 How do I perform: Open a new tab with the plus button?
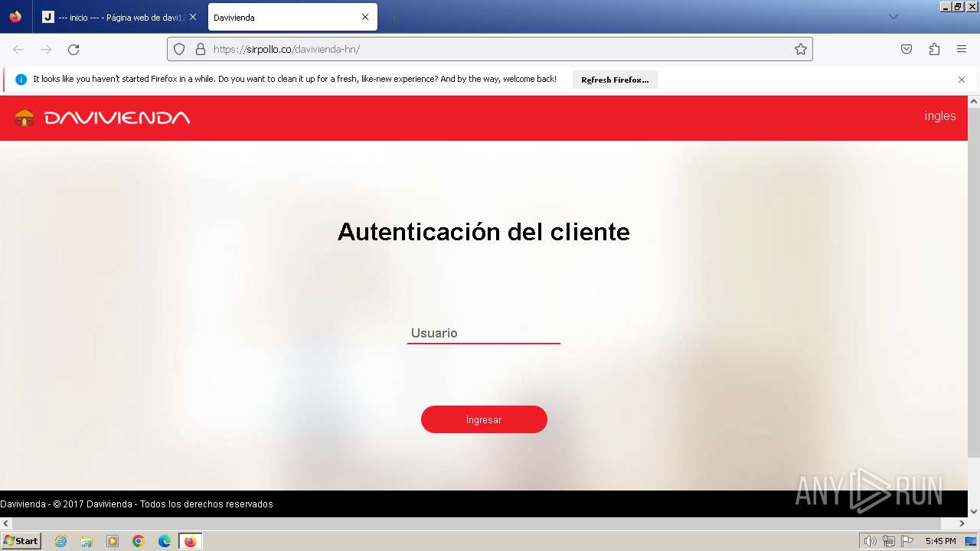pyautogui.click(x=394, y=17)
